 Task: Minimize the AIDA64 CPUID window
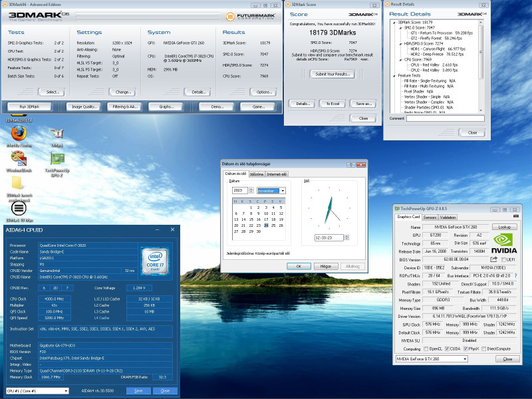pos(158,229)
